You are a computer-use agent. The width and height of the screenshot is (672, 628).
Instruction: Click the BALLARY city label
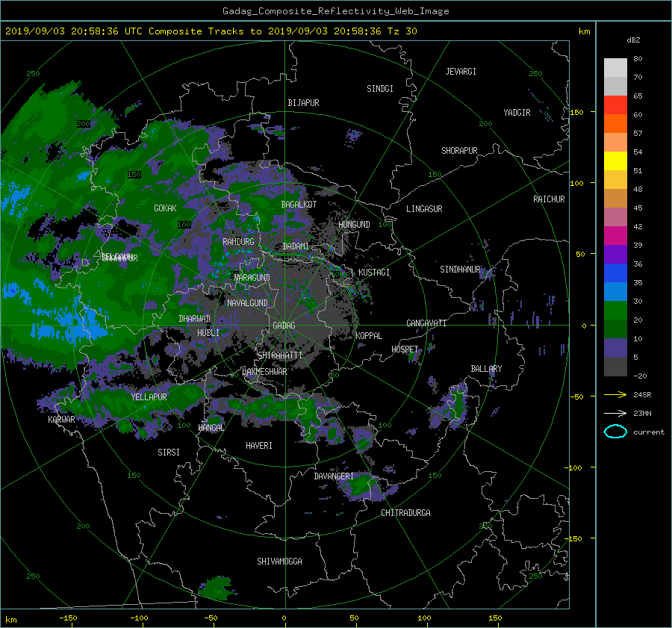[486, 369]
